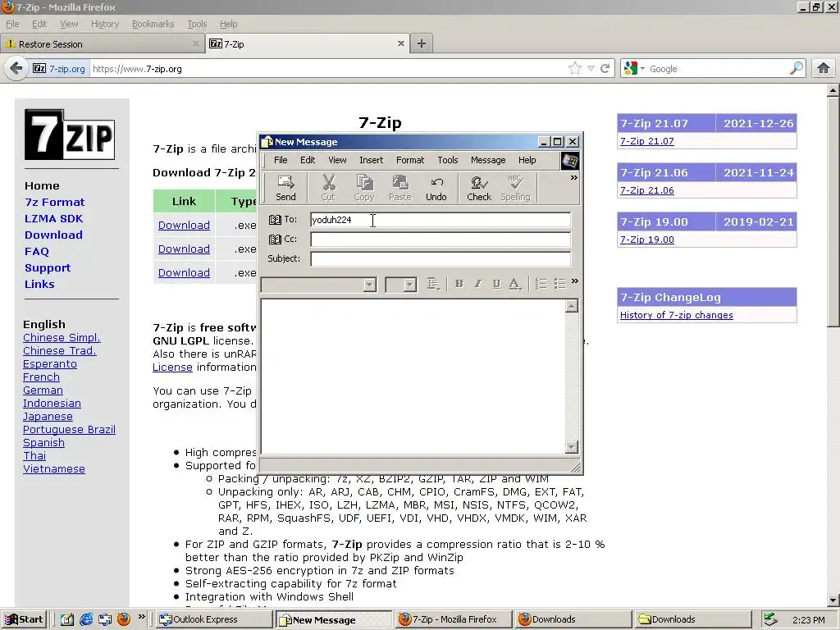Open the FAQ sidebar link
Screen dimensions: 840x630
pos(36,251)
